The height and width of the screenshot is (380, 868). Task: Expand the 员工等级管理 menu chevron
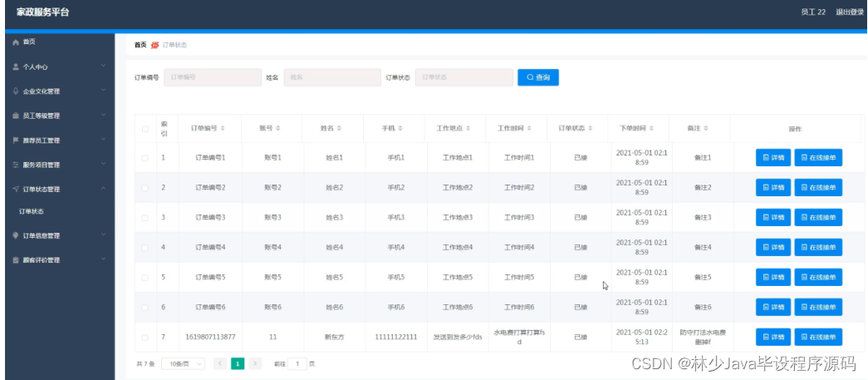[x=104, y=116]
